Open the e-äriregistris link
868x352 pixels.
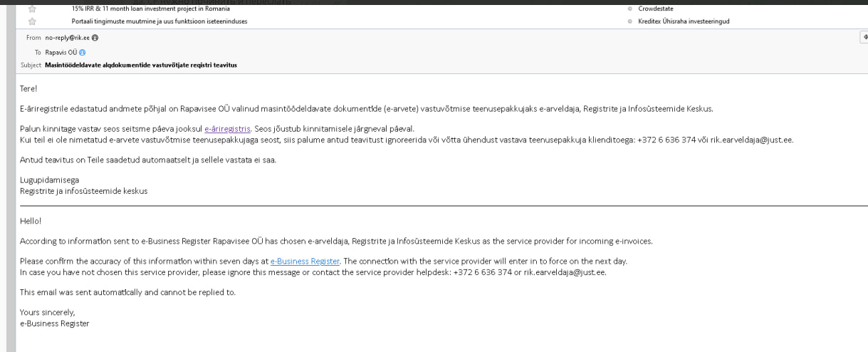pos(227,129)
